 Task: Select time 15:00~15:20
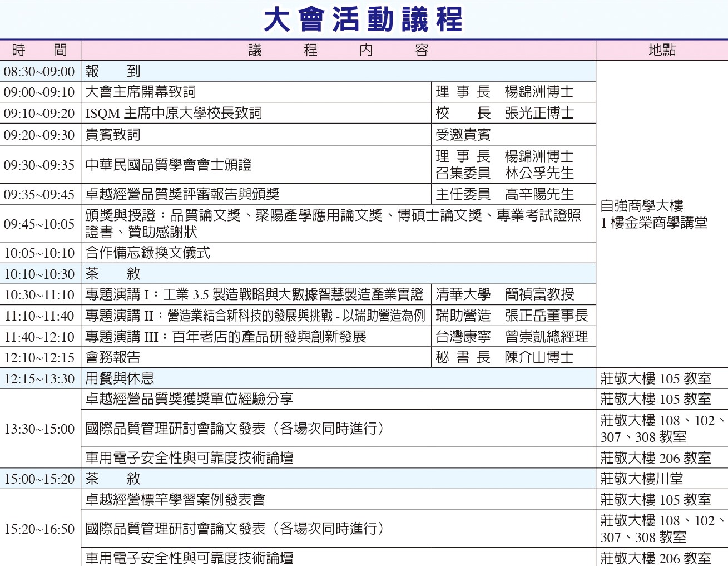click(39, 479)
